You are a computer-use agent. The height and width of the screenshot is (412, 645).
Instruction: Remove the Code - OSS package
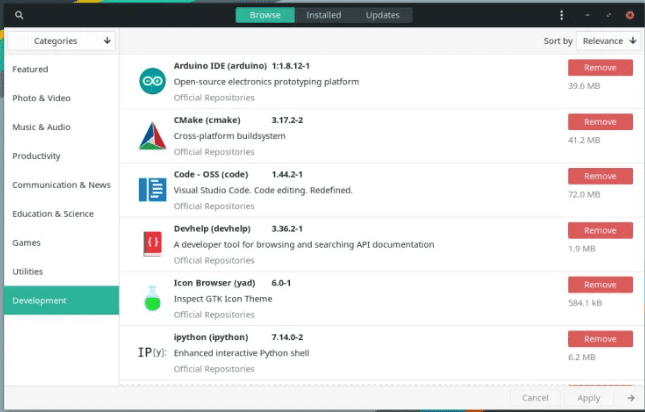(x=600, y=176)
